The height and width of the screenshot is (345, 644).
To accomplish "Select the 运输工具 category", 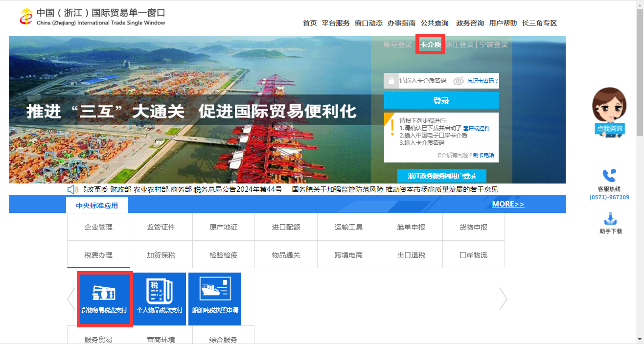I will 349,227.
